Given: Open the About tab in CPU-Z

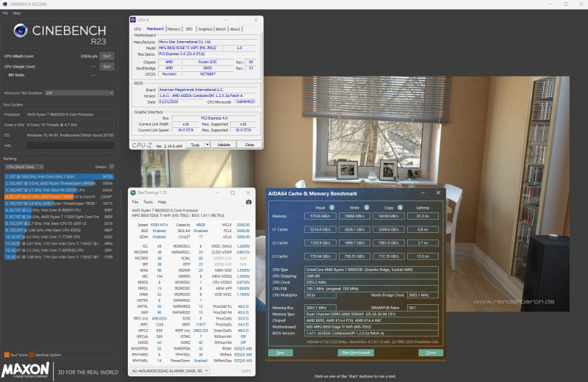Looking at the screenshot, I should click(235, 29).
